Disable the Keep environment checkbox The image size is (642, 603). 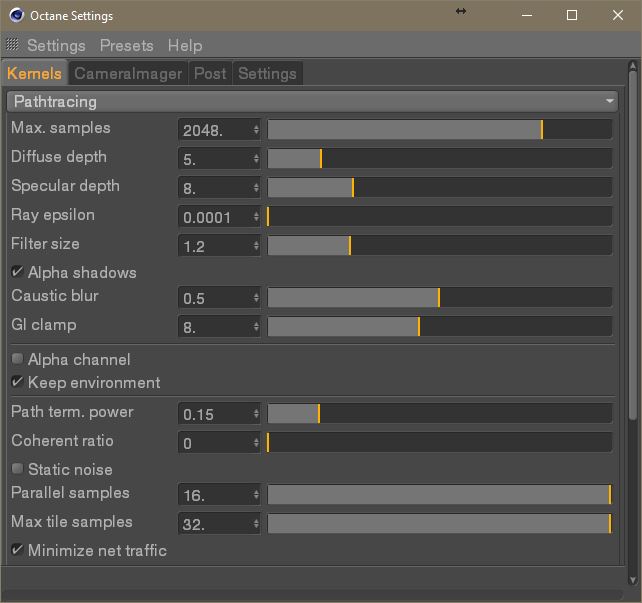click(x=17, y=382)
